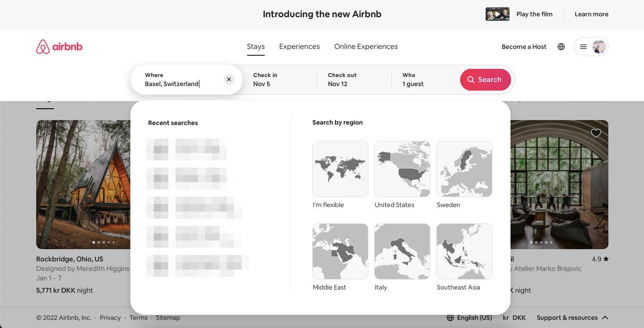Click the Play the film video thumbnail
This screenshot has height=328, width=644.
point(497,14)
